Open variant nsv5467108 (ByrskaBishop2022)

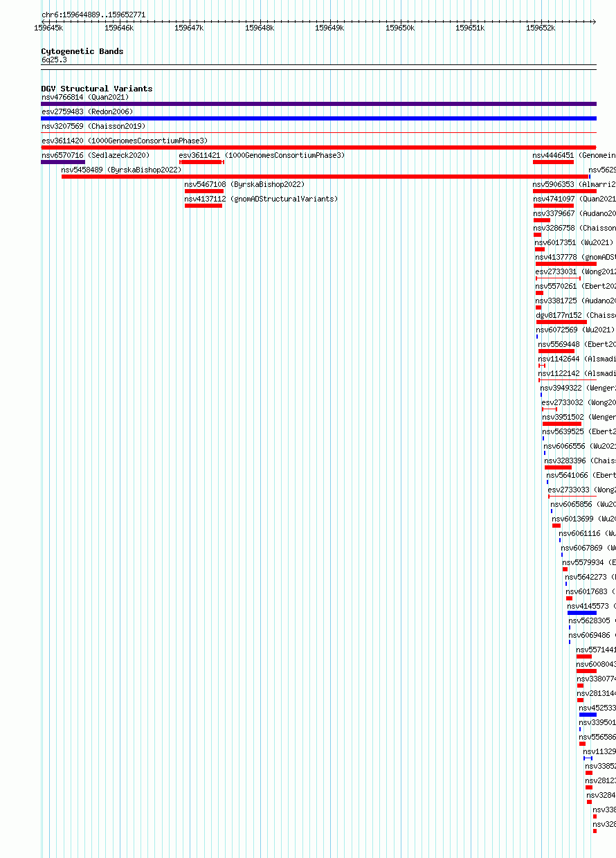(244, 184)
